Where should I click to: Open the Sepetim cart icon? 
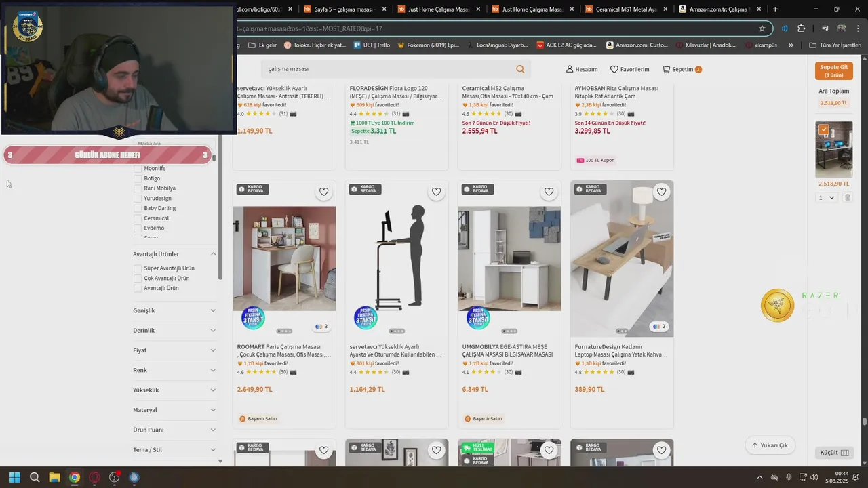pyautogui.click(x=682, y=69)
